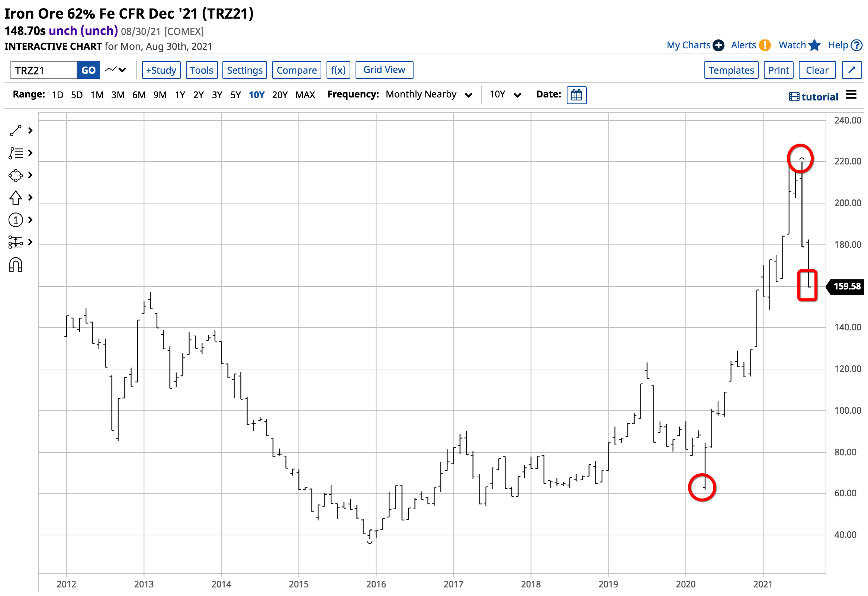Clear the chart annotations
868x596 pixels.
click(817, 70)
